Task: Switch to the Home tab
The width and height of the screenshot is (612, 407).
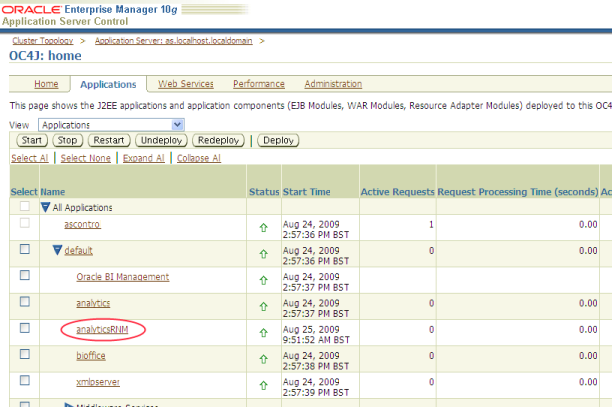Action: coord(46,84)
